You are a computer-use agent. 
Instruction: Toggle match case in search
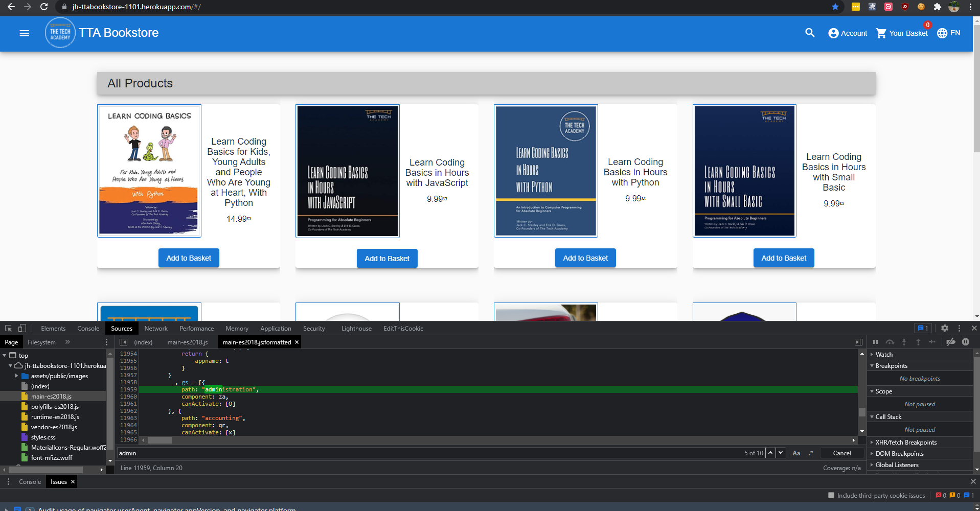point(796,453)
